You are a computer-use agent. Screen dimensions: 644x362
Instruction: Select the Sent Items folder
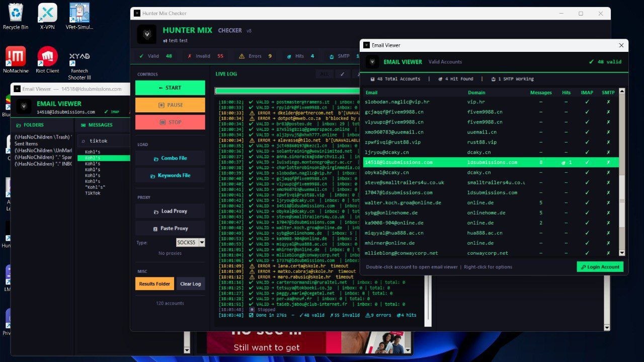click(x=26, y=144)
